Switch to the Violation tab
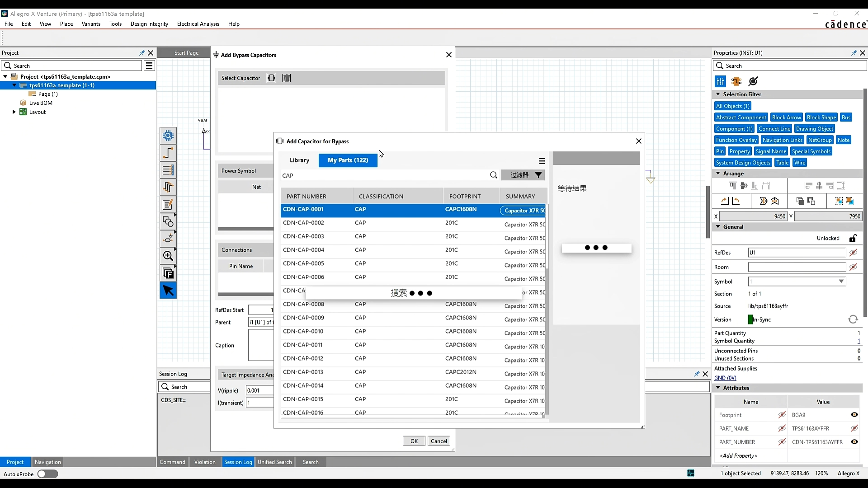 pos(205,462)
